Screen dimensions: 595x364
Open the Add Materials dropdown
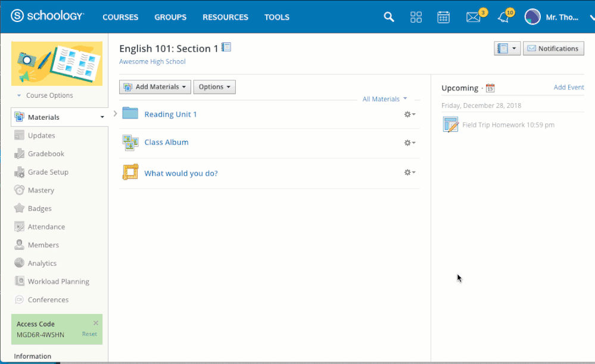pyautogui.click(x=155, y=87)
